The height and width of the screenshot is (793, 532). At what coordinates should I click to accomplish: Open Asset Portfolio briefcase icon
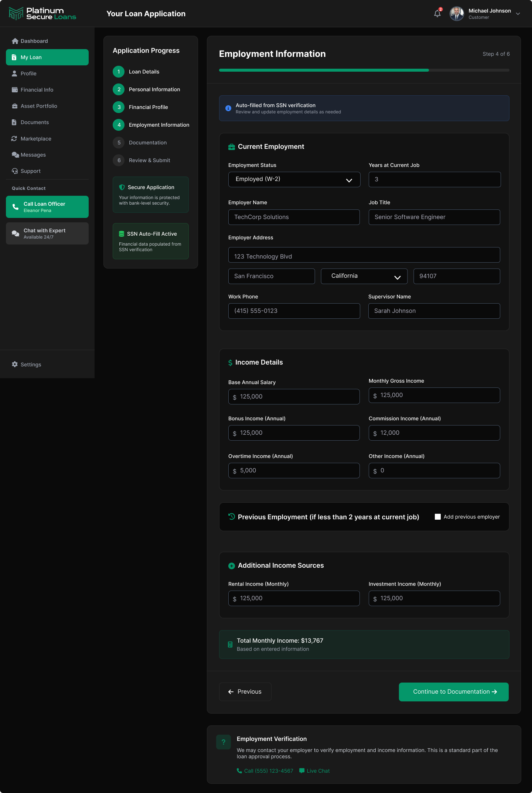point(15,106)
